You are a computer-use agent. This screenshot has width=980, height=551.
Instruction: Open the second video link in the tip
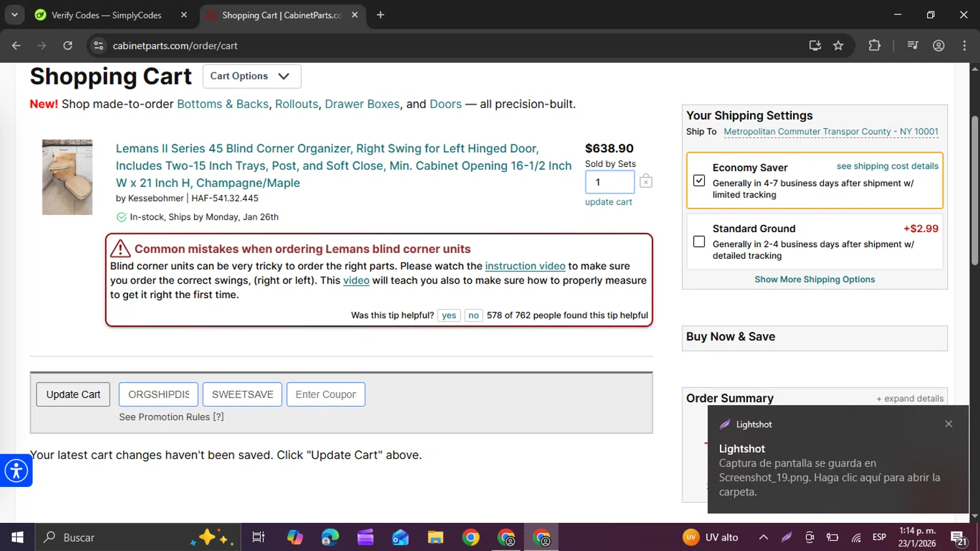point(356,280)
